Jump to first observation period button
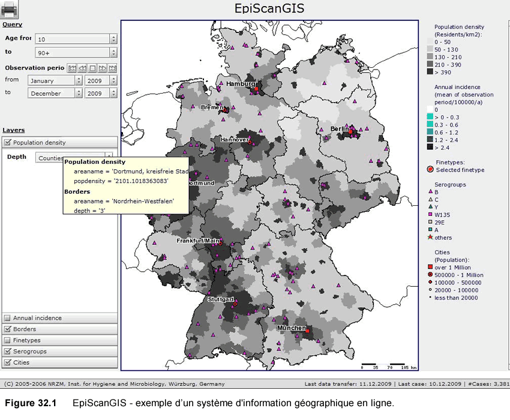The width and height of the screenshot is (510, 420). point(72,68)
